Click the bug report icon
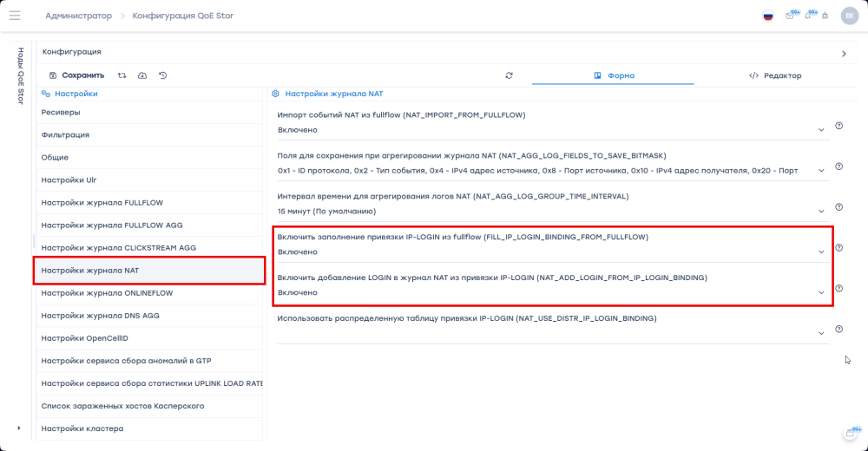The image size is (868, 451). [x=825, y=16]
